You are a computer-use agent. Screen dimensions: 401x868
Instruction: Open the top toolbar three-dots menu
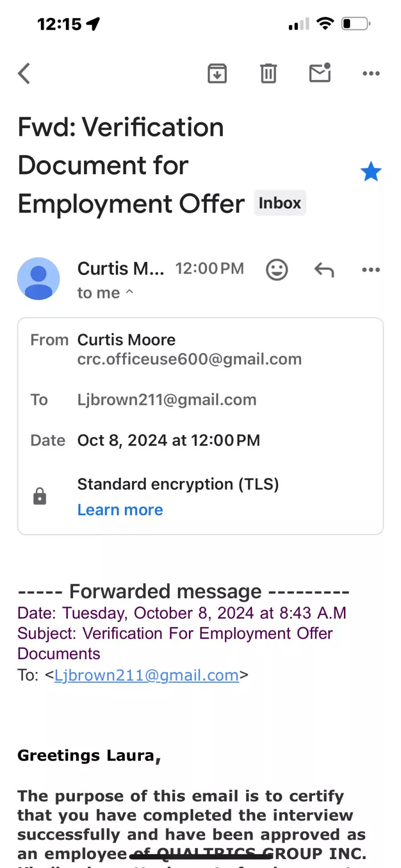[x=371, y=73]
